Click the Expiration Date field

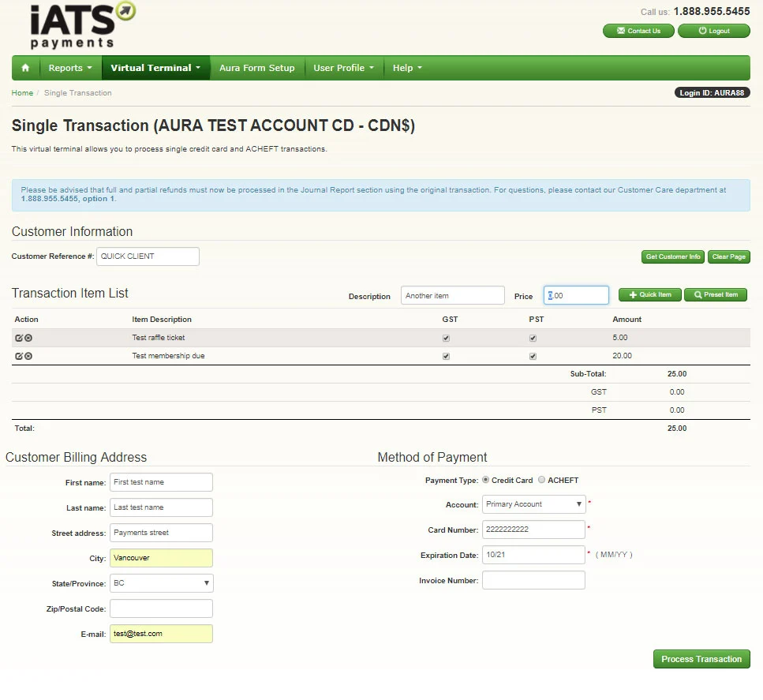[534, 555]
